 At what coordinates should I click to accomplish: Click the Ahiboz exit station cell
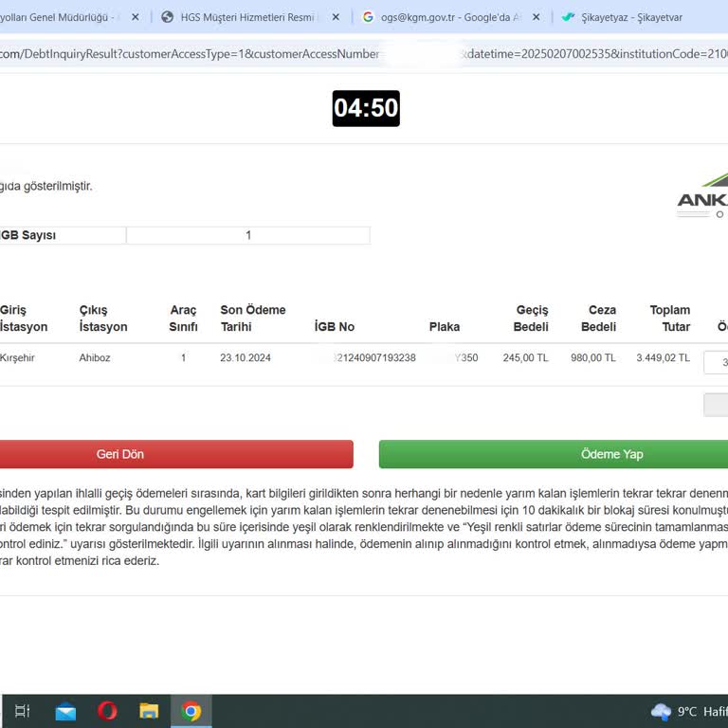click(x=95, y=357)
